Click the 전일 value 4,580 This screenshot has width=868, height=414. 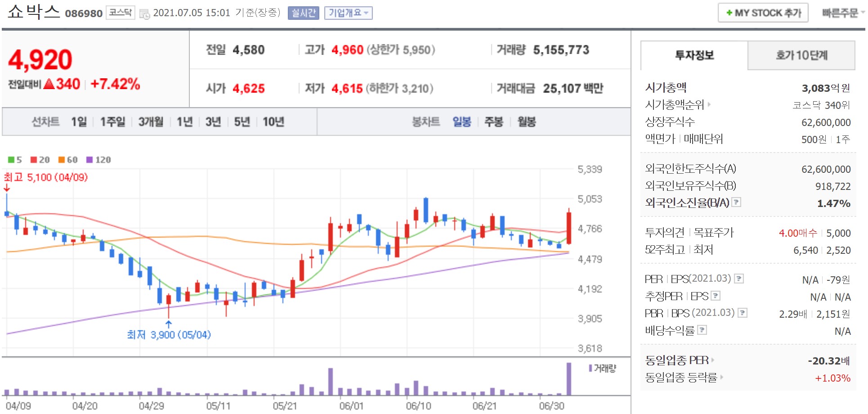click(249, 49)
